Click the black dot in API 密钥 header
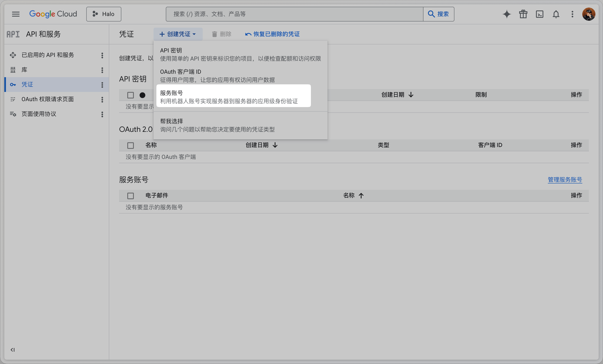Viewport: 603px width, 364px height. pos(142,95)
